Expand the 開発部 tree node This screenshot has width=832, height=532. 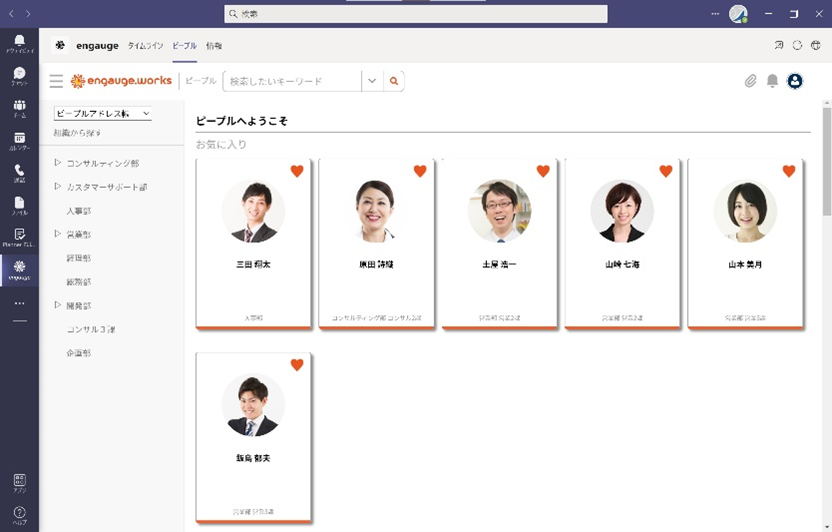[58, 305]
